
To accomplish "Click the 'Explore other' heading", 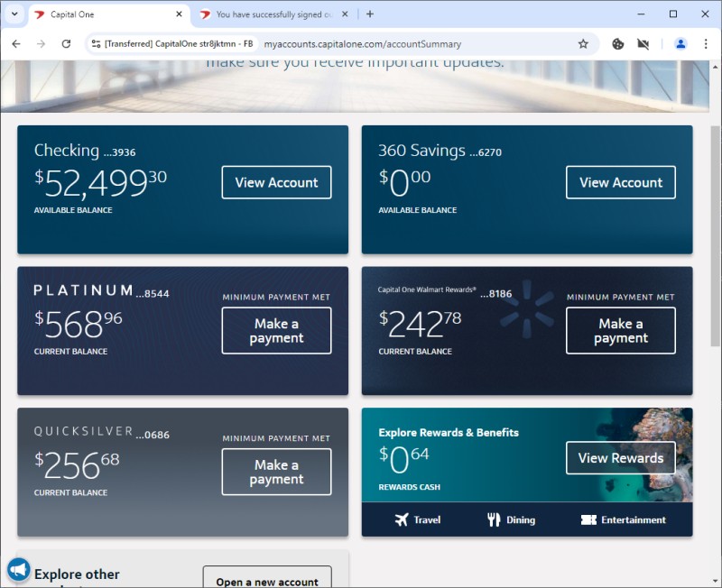I will pos(77,574).
